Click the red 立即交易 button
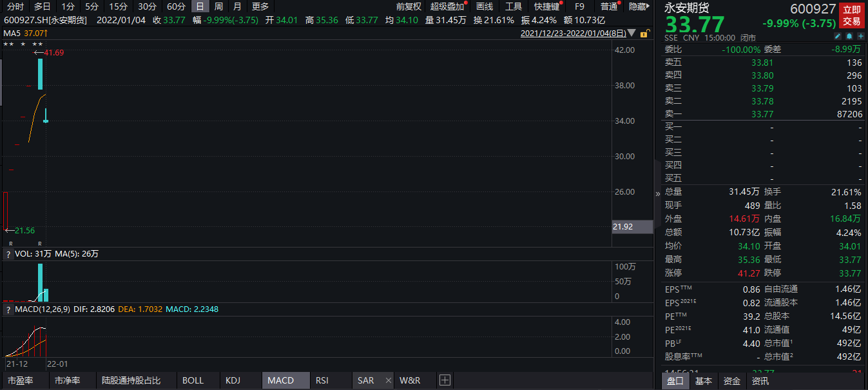This screenshot has height=390, width=868. click(852, 15)
